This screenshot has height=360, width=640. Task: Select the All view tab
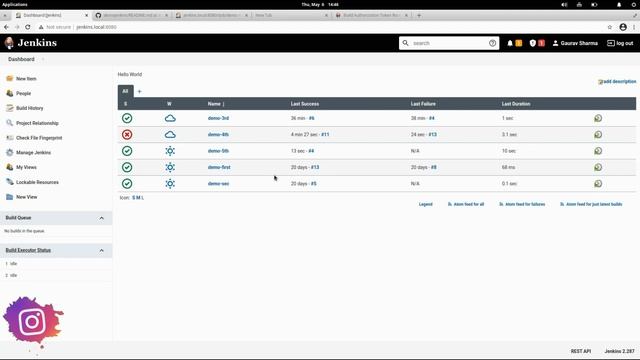pyautogui.click(x=125, y=91)
